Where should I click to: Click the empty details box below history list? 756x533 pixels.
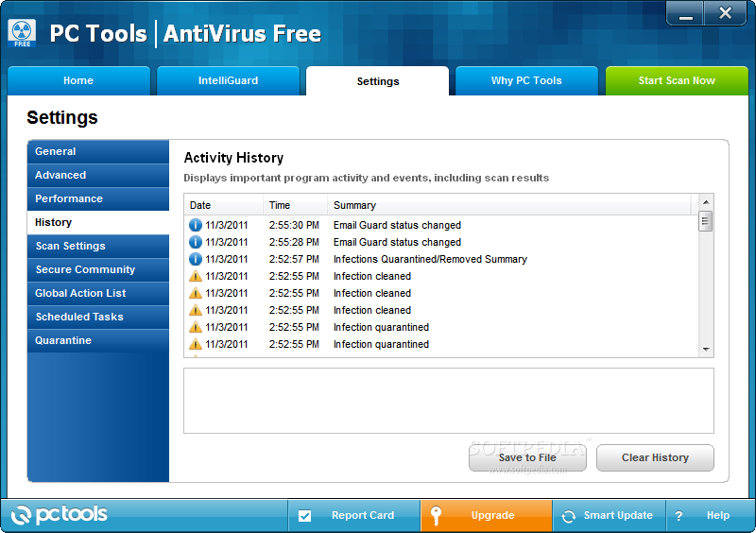coord(448,401)
